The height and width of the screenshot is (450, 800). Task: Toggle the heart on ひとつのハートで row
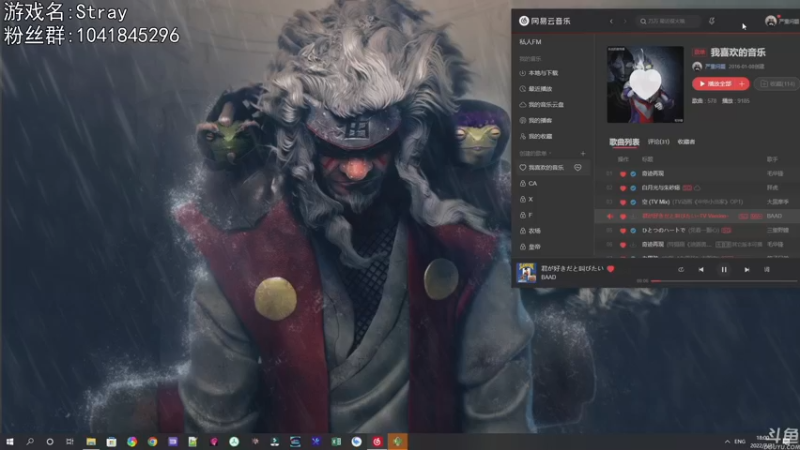(x=622, y=231)
